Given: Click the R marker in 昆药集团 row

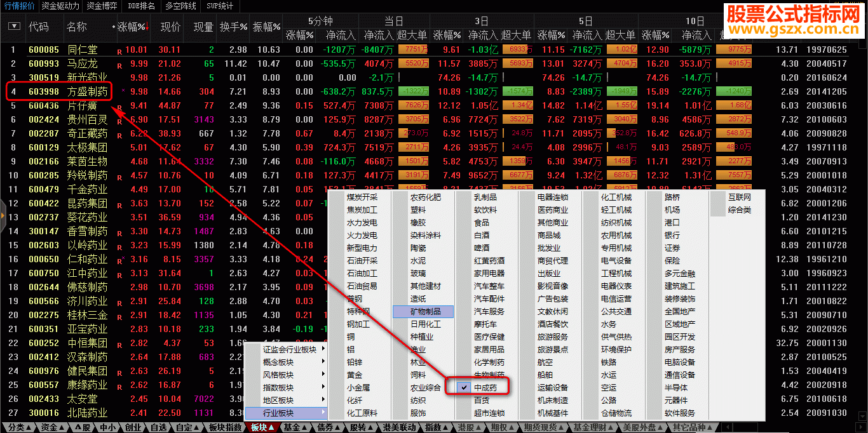Looking at the screenshot, I should pyautogui.click(x=119, y=204).
